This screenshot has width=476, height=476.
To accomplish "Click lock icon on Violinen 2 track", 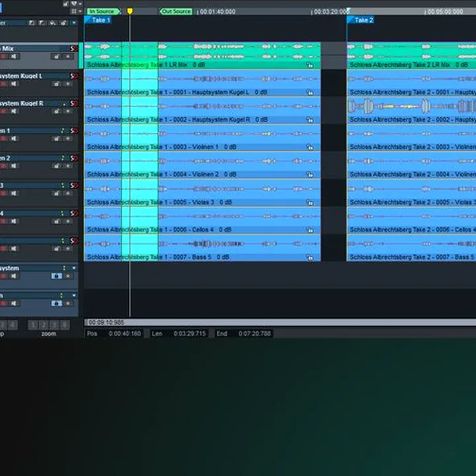I will (x=56, y=166).
